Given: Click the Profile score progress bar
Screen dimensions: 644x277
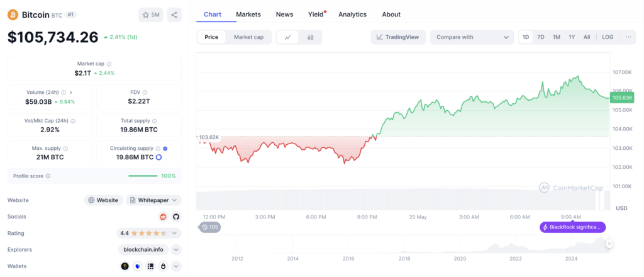Looking at the screenshot, I should click(x=143, y=176).
